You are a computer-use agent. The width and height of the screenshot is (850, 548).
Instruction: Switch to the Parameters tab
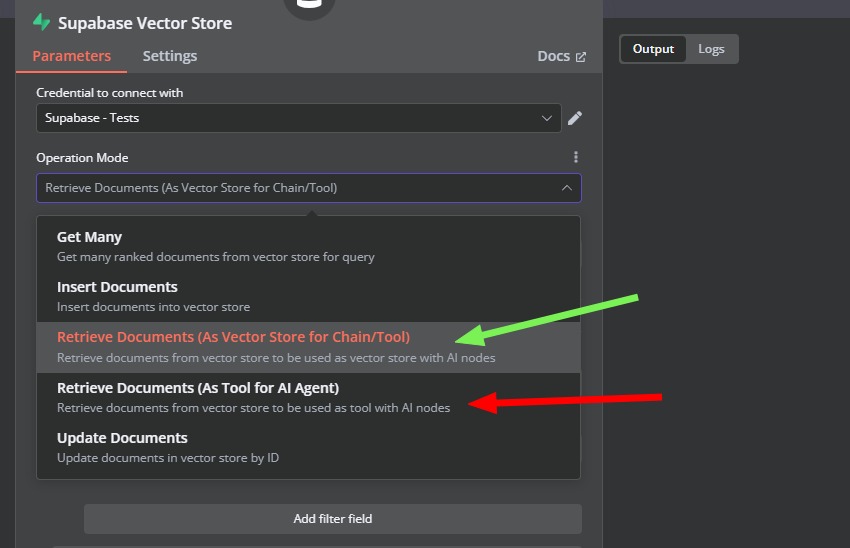point(72,56)
